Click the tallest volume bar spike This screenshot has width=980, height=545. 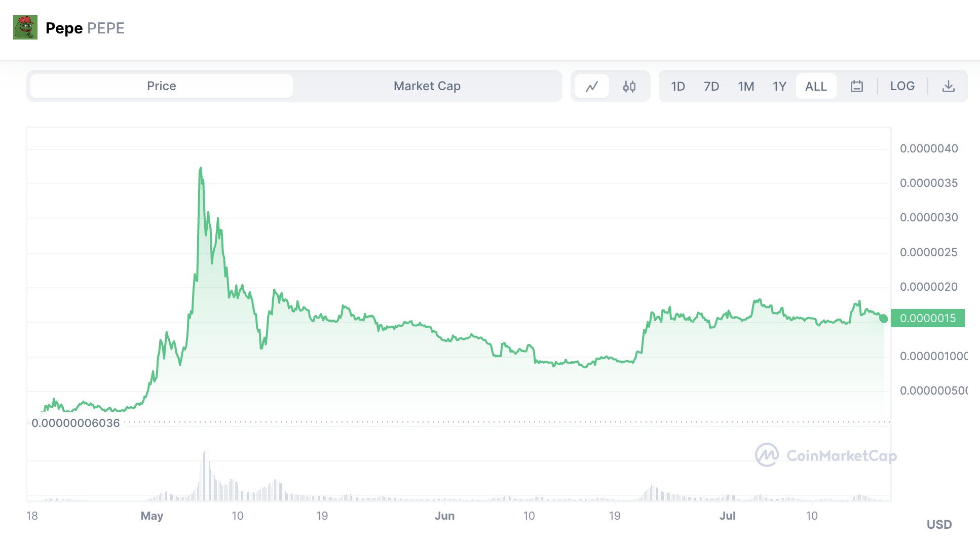pos(207,474)
